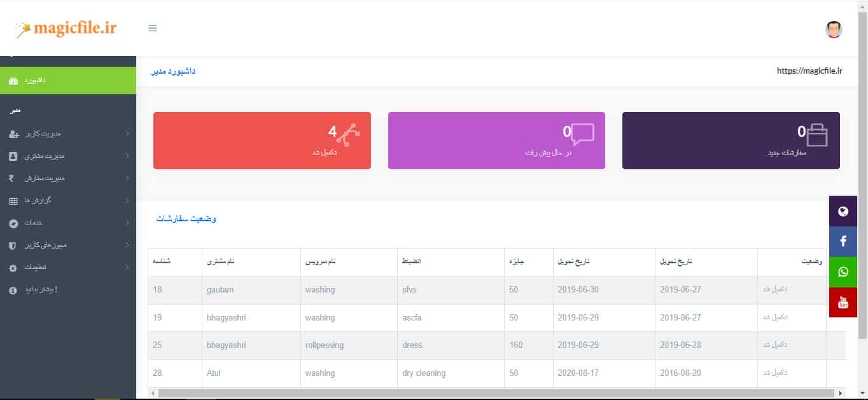The image size is (868, 400).
Task: Expand the reports (گزارش ها) chevron
Action: (x=127, y=200)
